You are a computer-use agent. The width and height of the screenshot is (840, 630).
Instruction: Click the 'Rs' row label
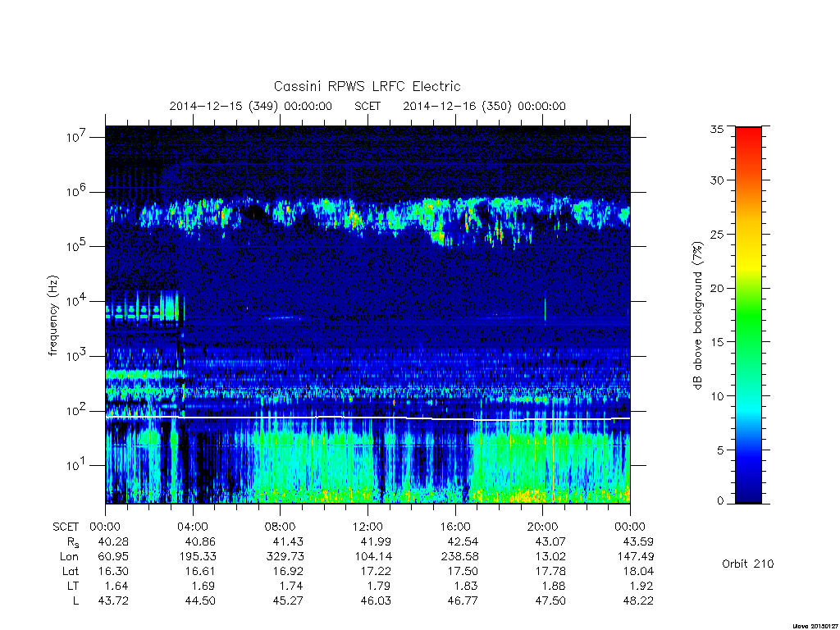[x=72, y=542]
